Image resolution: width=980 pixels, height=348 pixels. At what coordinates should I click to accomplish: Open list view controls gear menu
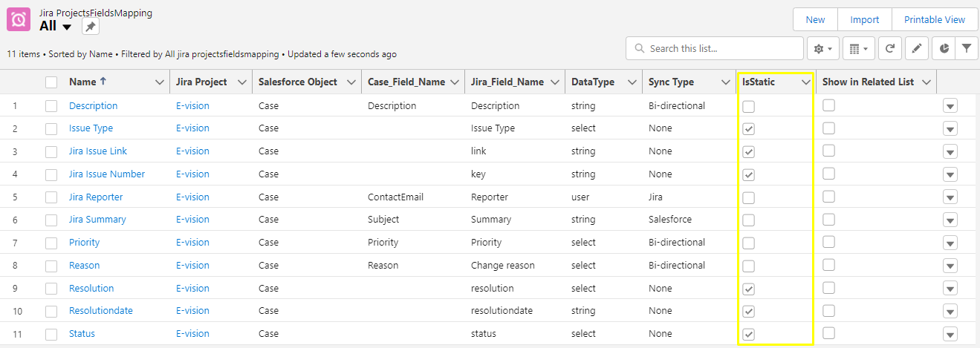823,48
